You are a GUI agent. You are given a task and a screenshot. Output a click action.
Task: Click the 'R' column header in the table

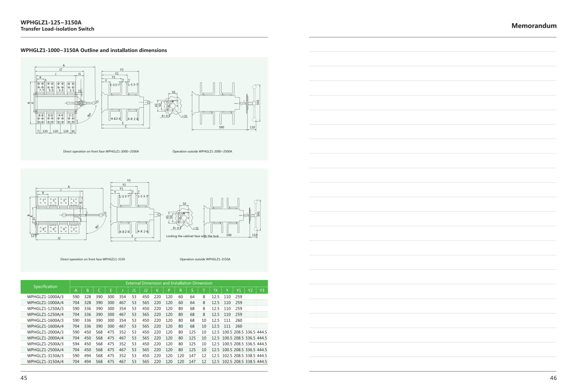tap(180, 290)
